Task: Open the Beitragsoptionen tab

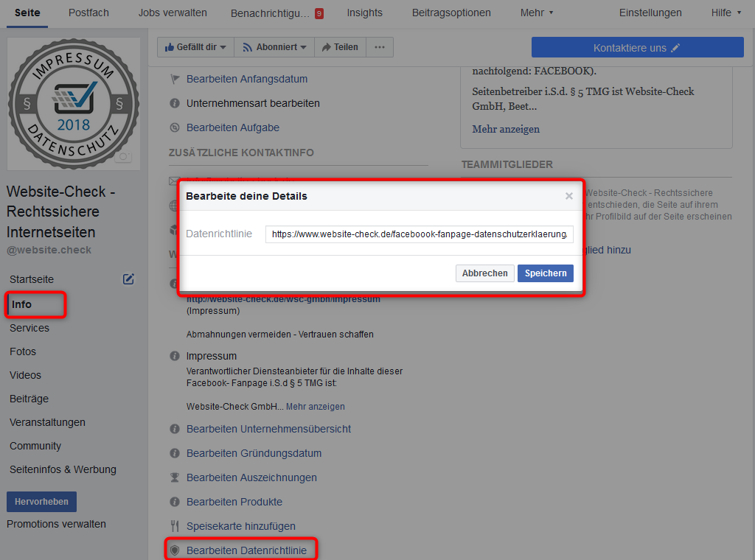Action: [x=451, y=13]
